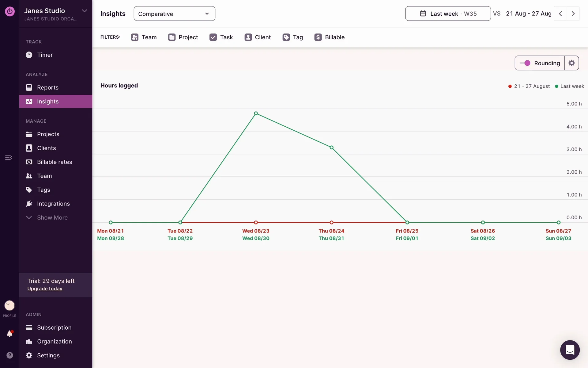
Task: Click the Toggl power logo icon
Action: 9,11
